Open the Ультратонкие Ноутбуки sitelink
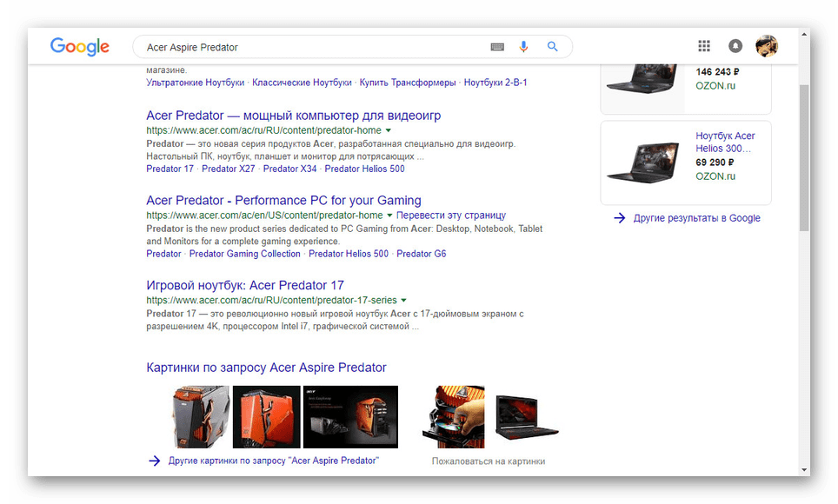Screen dimensions: 838x504 [x=195, y=83]
